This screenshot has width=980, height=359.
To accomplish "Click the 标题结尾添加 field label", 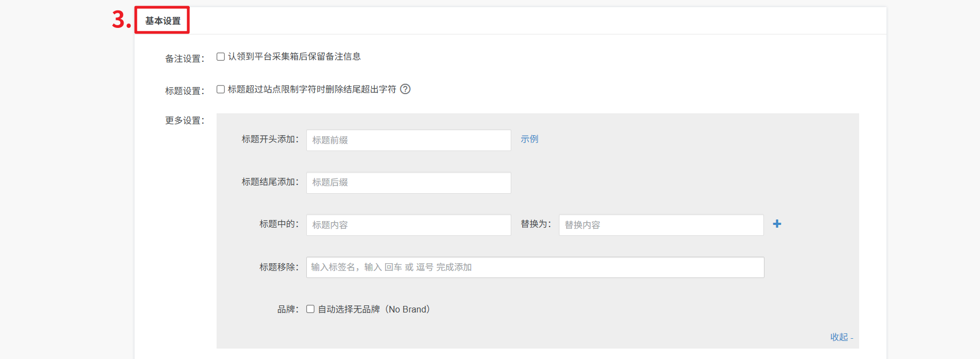I will point(270,182).
